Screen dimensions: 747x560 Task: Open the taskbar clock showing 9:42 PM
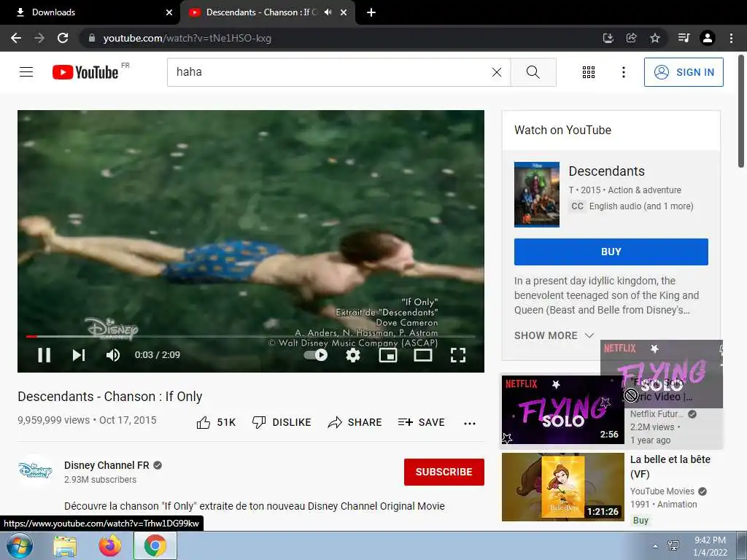click(x=710, y=546)
